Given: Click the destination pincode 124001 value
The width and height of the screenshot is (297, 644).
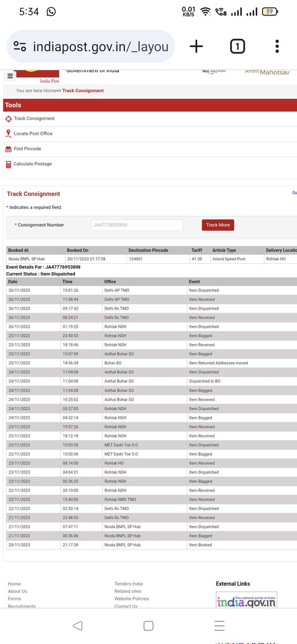Looking at the screenshot, I should [135, 259].
